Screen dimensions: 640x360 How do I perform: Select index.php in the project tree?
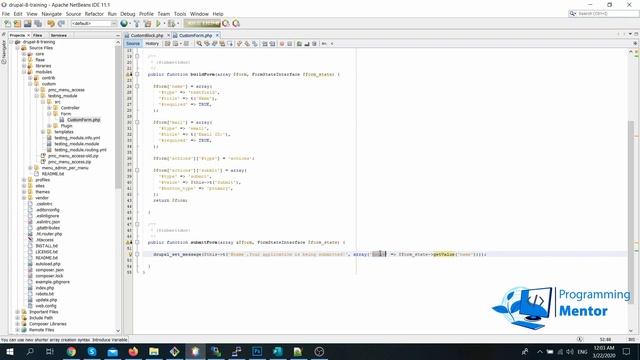(x=44, y=288)
